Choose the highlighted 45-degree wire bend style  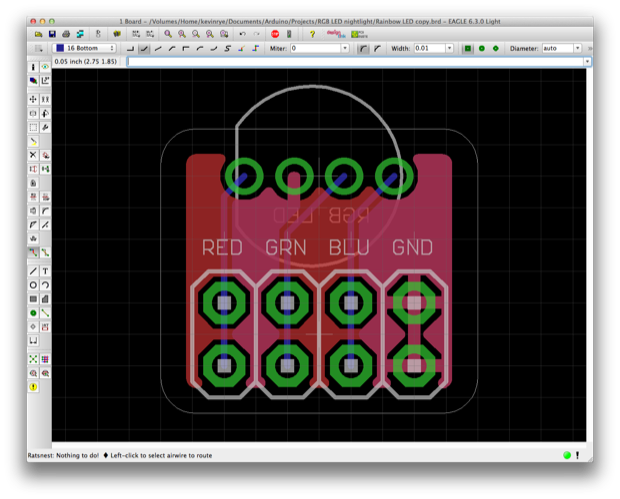144,49
